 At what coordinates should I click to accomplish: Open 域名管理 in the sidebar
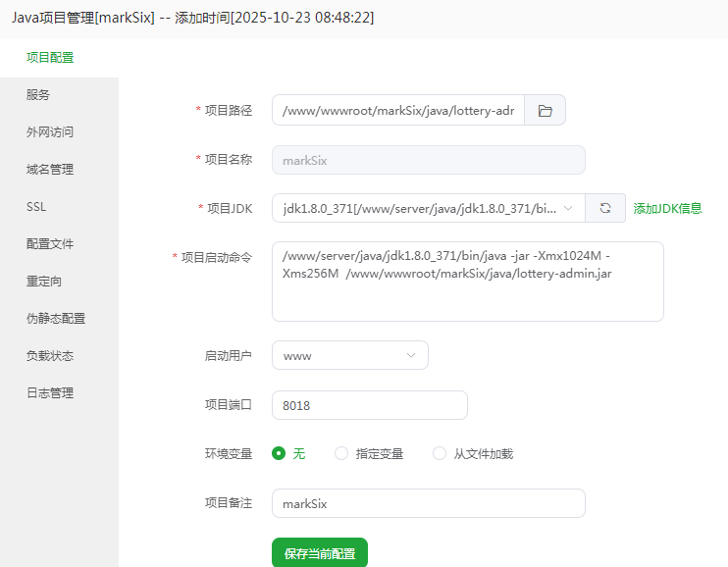(50, 170)
